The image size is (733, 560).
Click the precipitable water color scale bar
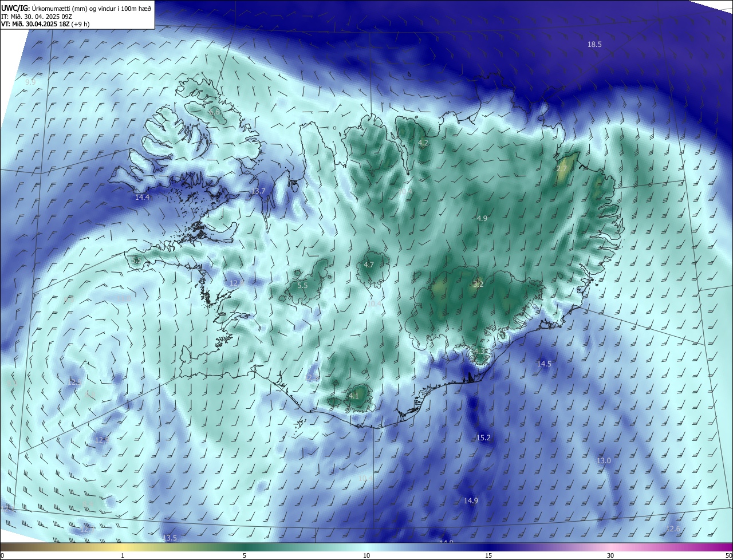[x=366, y=547]
